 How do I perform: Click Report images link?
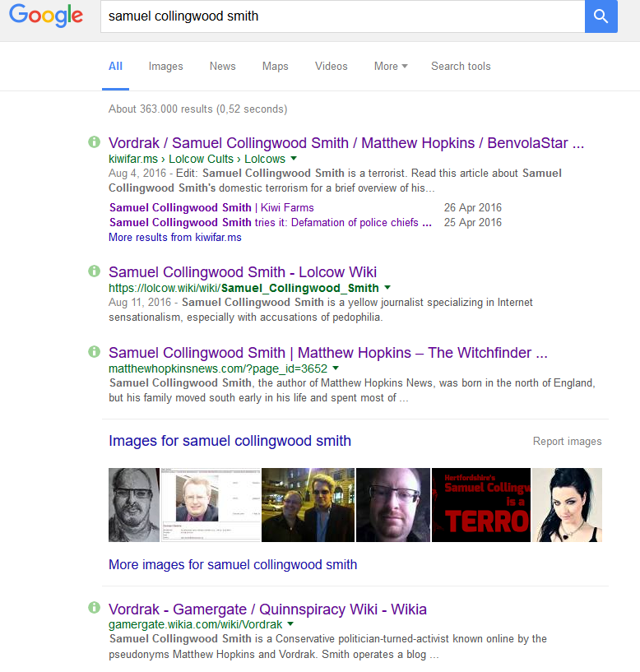pos(567,442)
